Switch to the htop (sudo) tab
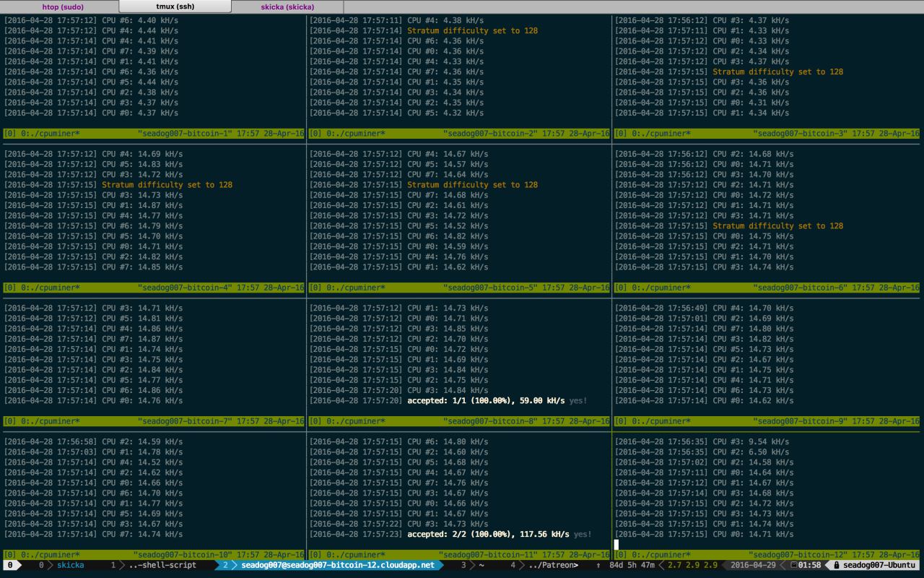 pos(62,7)
